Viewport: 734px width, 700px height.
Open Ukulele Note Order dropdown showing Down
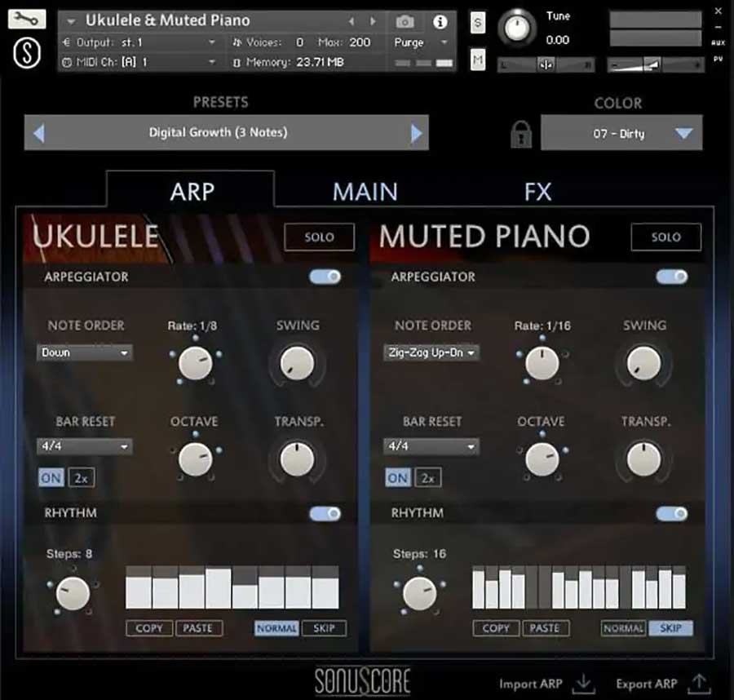pyautogui.click(x=85, y=352)
